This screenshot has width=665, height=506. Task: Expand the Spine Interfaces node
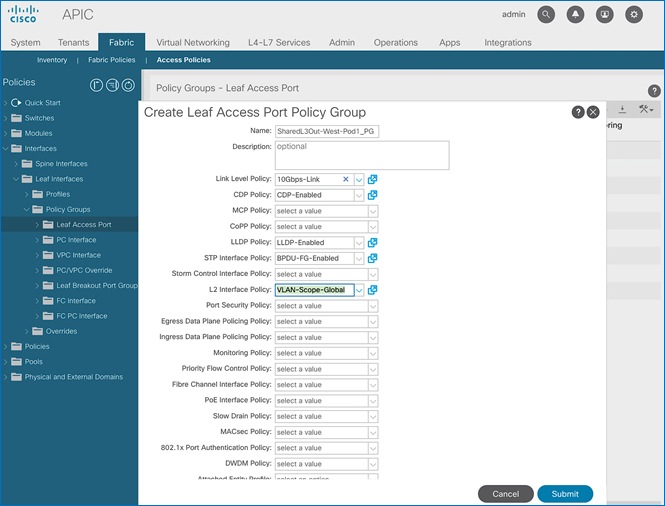point(16,164)
